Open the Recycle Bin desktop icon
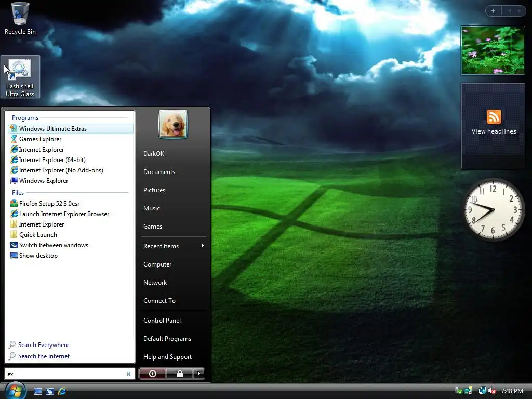 click(20, 19)
